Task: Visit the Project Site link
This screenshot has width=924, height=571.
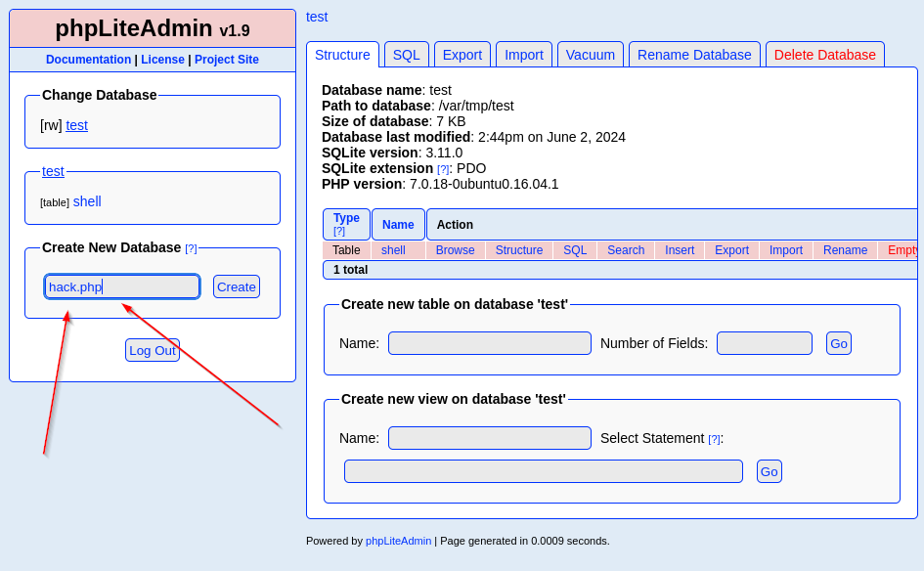Action: 226,60
